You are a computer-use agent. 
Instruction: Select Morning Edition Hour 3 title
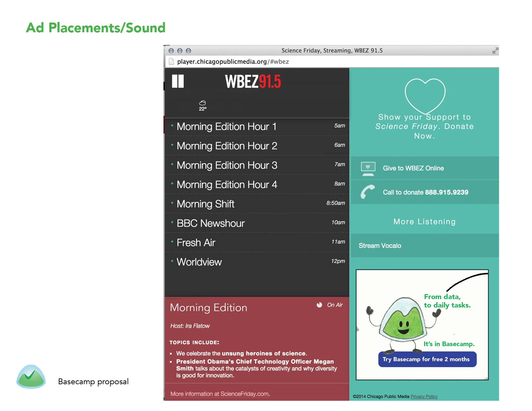pos(227,165)
